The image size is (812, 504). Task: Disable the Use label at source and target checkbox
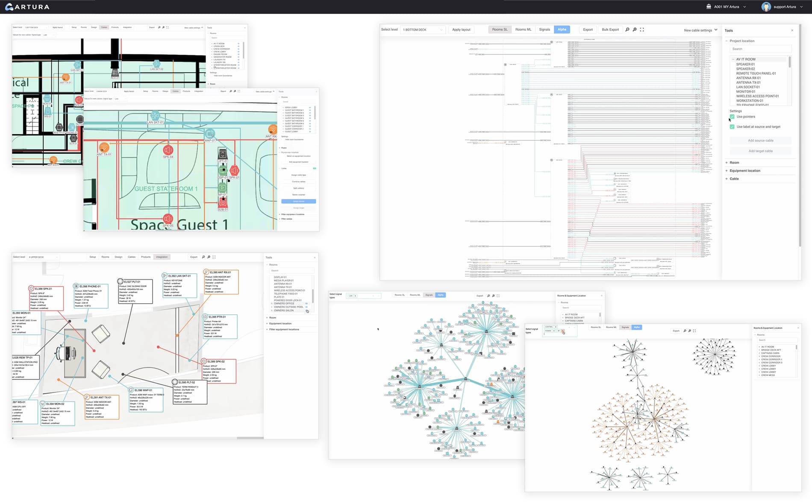tap(732, 126)
